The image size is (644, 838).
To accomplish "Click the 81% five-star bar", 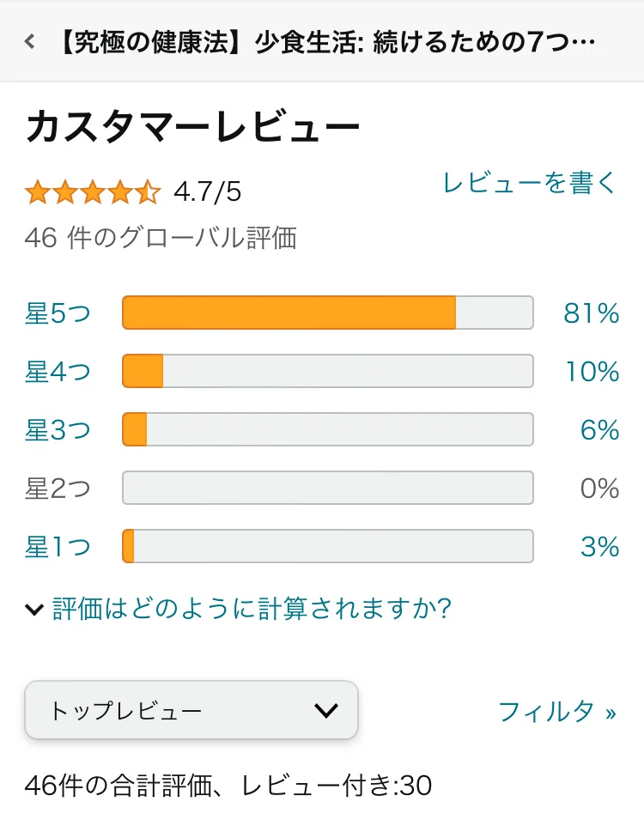I will pos(328,313).
